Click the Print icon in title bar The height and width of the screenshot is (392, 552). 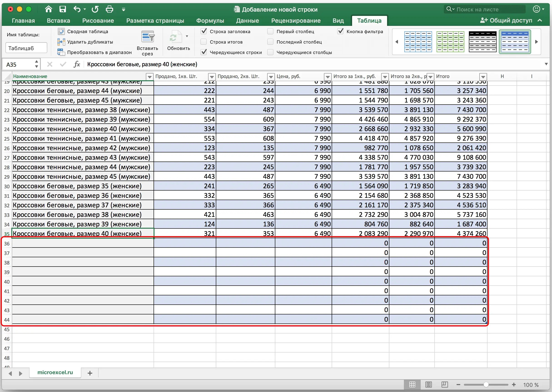point(109,9)
